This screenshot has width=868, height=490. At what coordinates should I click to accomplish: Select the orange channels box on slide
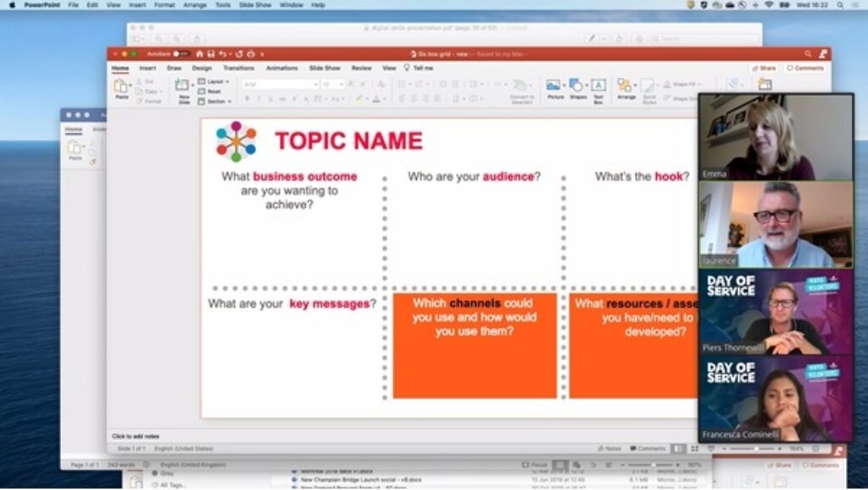tap(475, 346)
